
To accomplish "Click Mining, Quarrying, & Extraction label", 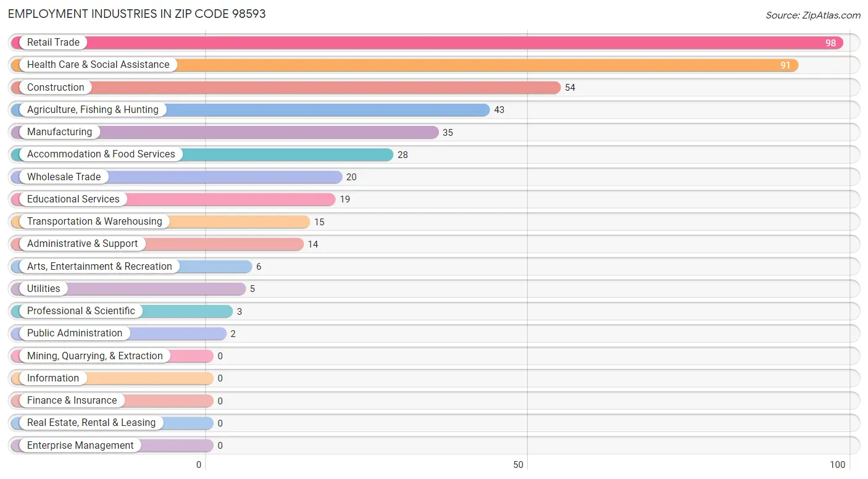I will (95, 356).
